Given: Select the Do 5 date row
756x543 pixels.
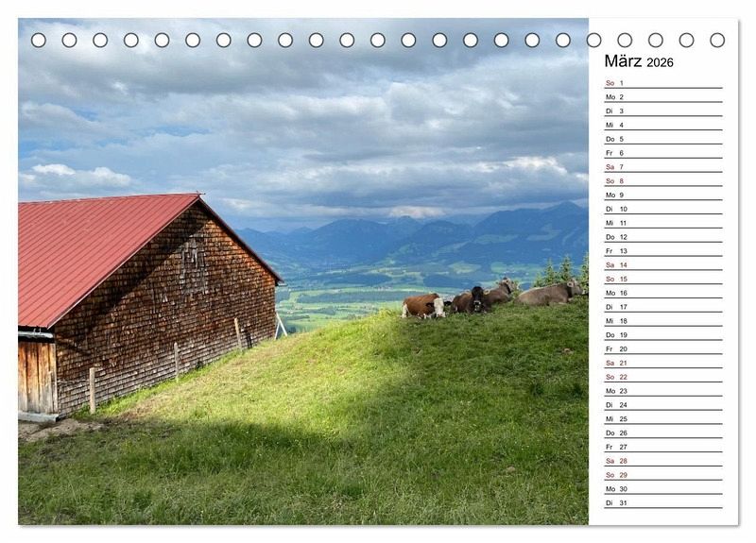Looking at the screenshot, I should tap(663, 139).
